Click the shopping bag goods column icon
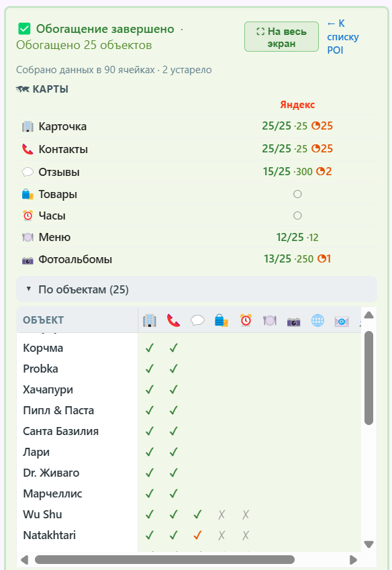 coord(222,321)
